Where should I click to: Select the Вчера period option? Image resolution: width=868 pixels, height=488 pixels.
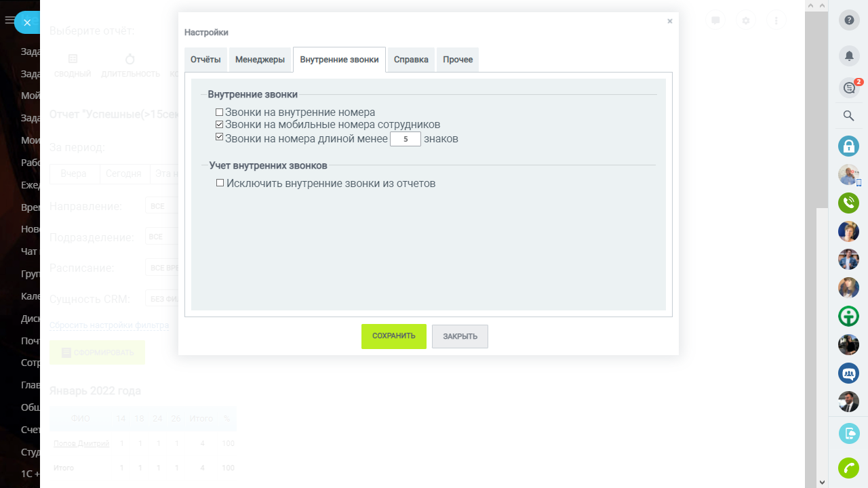(74, 174)
